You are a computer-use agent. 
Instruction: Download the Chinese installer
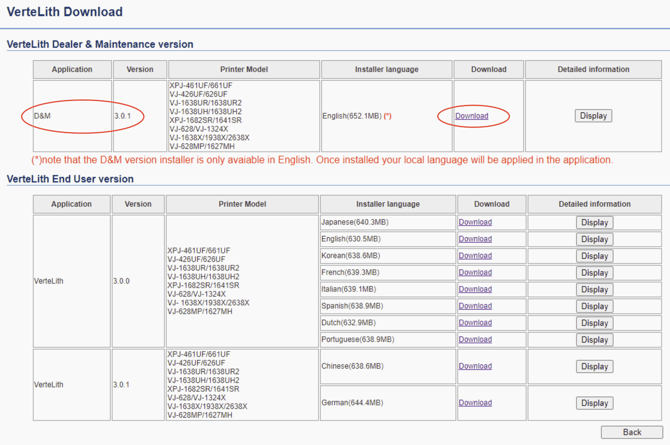click(x=475, y=366)
